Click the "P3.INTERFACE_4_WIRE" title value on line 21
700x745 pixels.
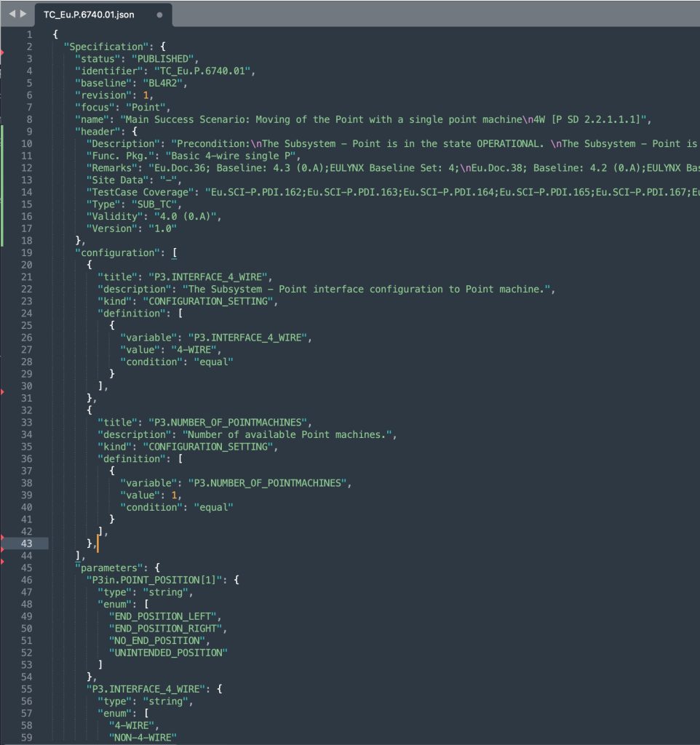pyautogui.click(x=207, y=277)
